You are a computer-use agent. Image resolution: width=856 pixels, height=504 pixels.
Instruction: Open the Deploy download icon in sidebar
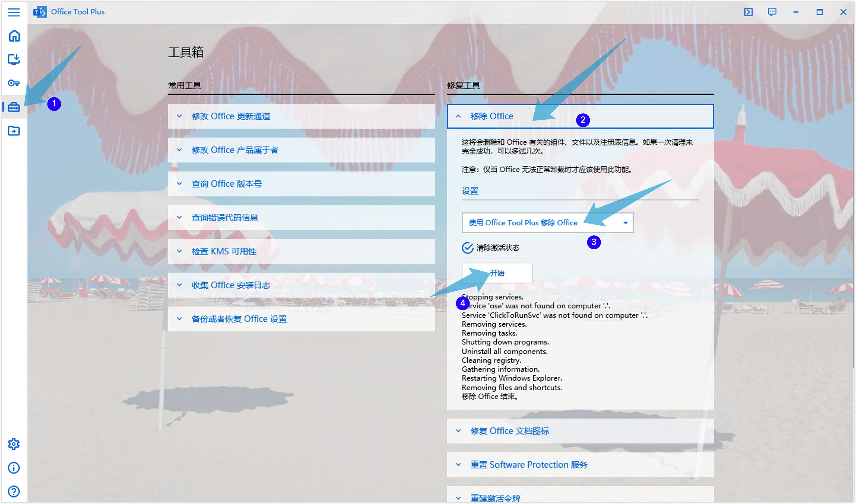pos(14,59)
